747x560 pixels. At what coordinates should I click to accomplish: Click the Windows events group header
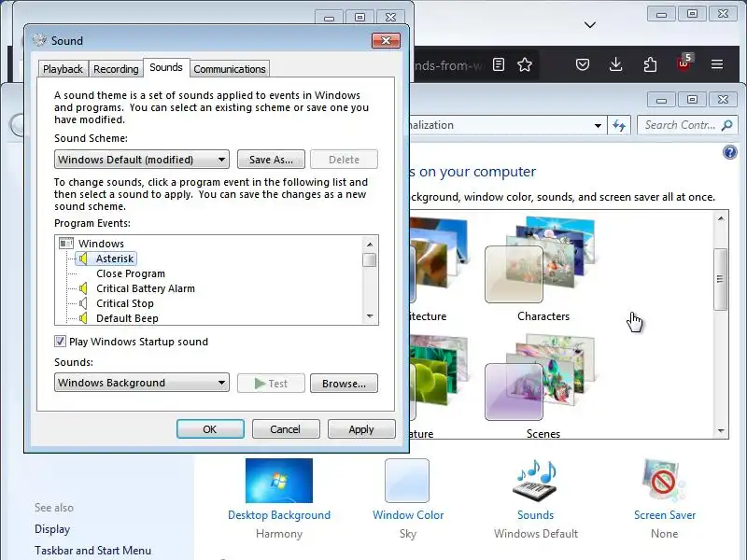click(101, 244)
